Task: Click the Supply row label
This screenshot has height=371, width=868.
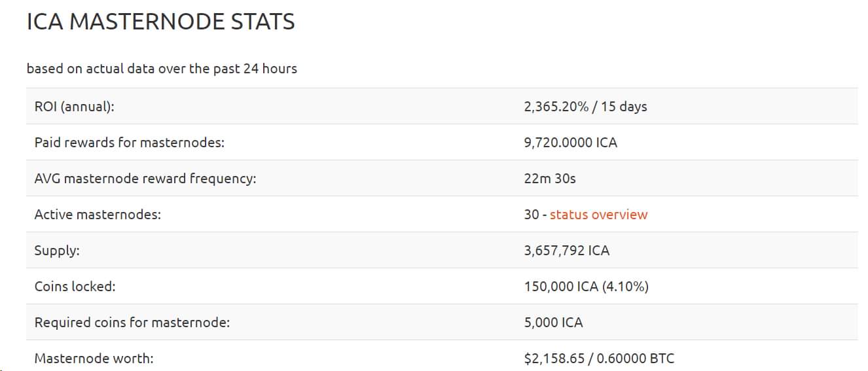Action: coord(57,251)
